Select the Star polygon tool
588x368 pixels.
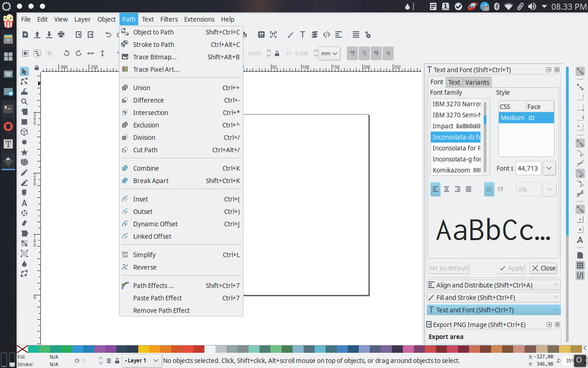tap(24, 152)
